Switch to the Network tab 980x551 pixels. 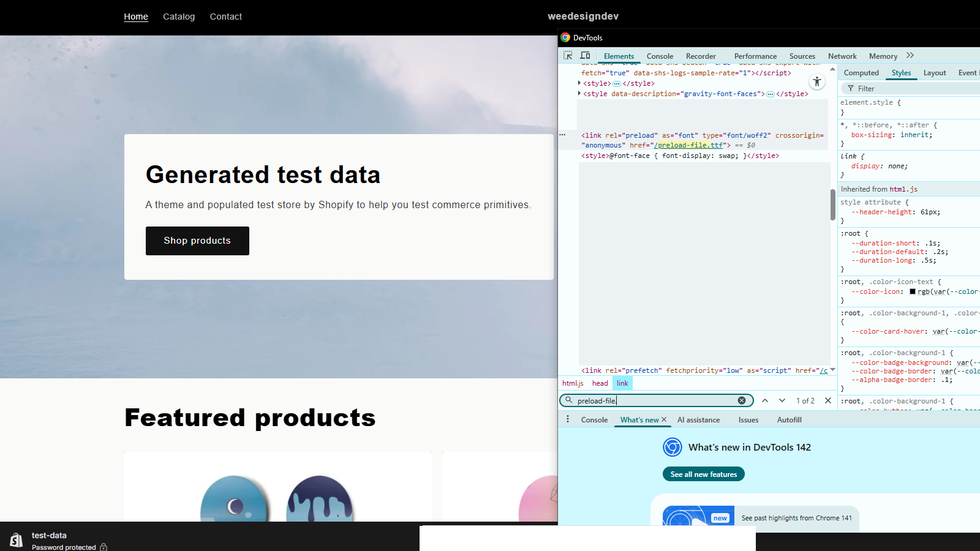coord(842,56)
